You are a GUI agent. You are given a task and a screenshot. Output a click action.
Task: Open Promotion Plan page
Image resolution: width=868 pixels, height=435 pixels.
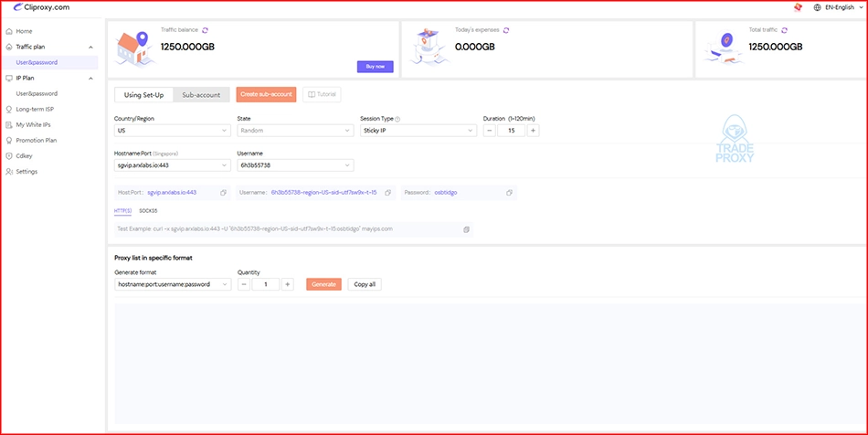point(37,140)
